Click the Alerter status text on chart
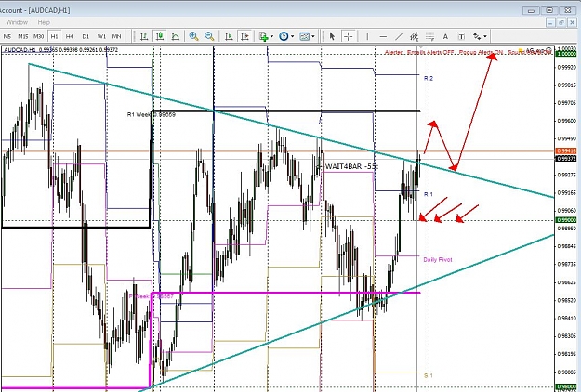The image size is (581, 392). (x=468, y=52)
